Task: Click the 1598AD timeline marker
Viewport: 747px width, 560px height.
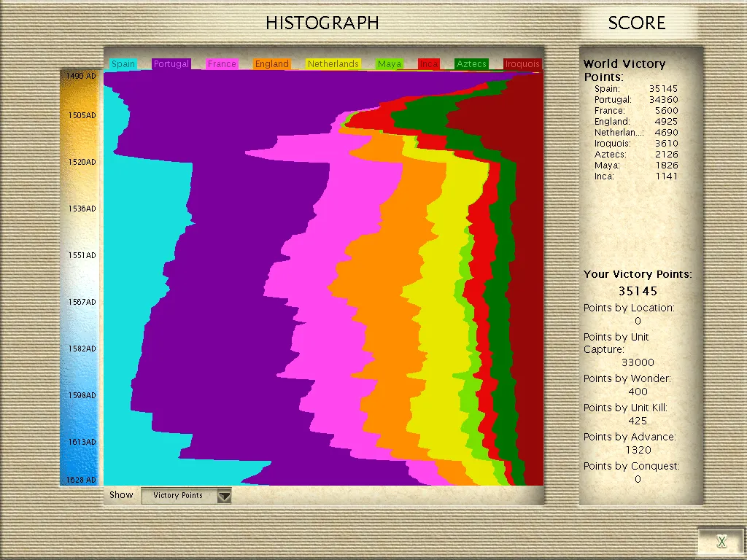Action: click(82, 395)
